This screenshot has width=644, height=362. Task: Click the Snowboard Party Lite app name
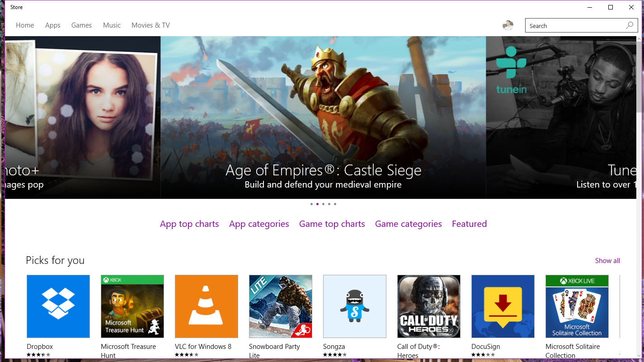point(274,351)
